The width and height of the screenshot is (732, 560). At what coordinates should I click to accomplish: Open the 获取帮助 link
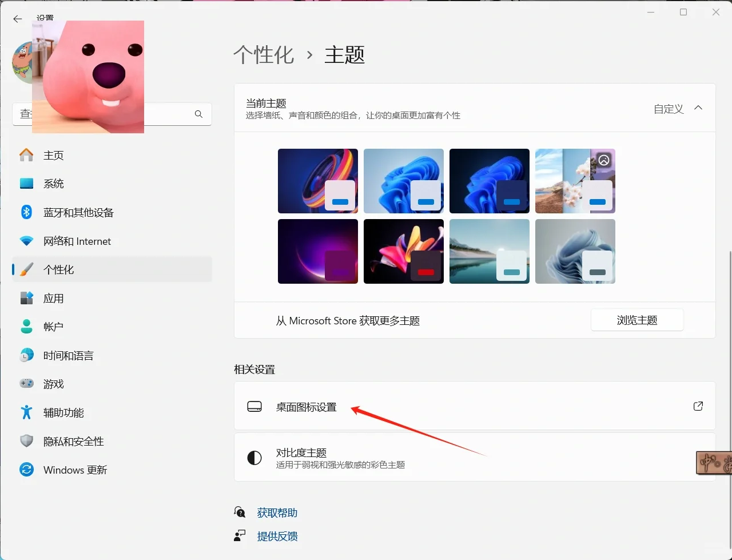click(277, 513)
